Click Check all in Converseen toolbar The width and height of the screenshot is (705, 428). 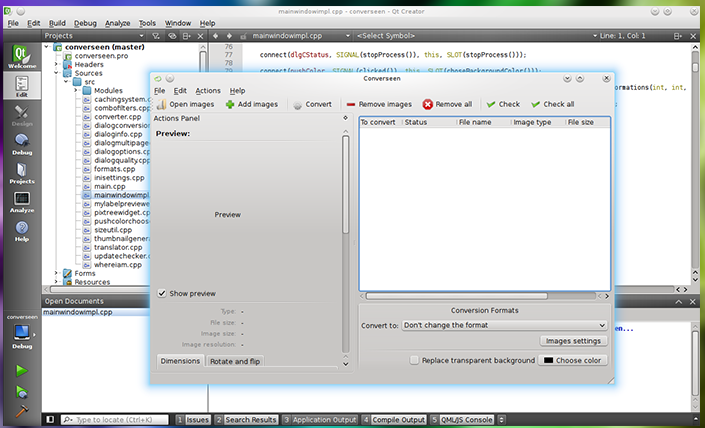coord(553,104)
